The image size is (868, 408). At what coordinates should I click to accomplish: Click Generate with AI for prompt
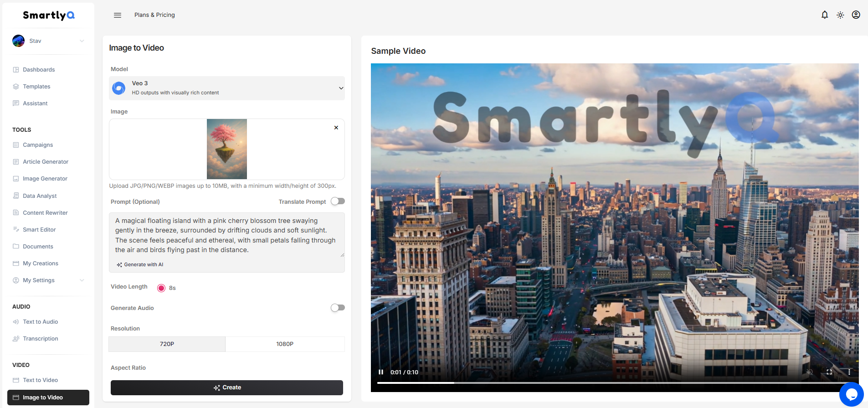coord(140,264)
